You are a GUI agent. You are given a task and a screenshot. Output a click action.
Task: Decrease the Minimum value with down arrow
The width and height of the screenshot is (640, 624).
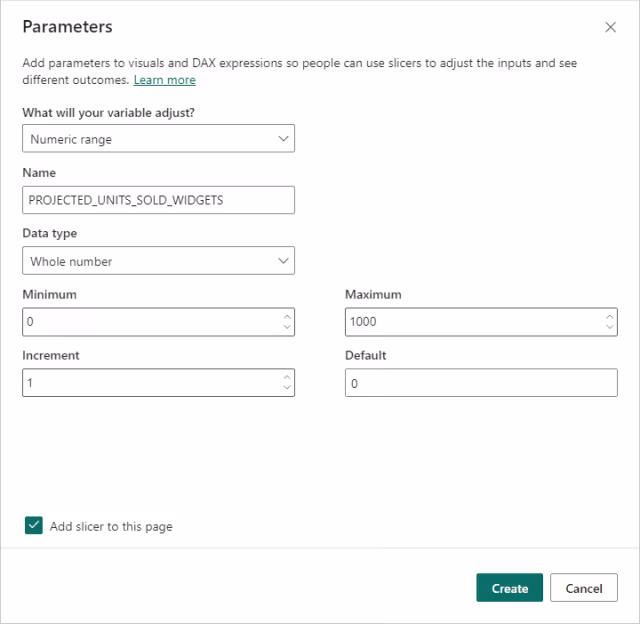pyautogui.click(x=287, y=327)
